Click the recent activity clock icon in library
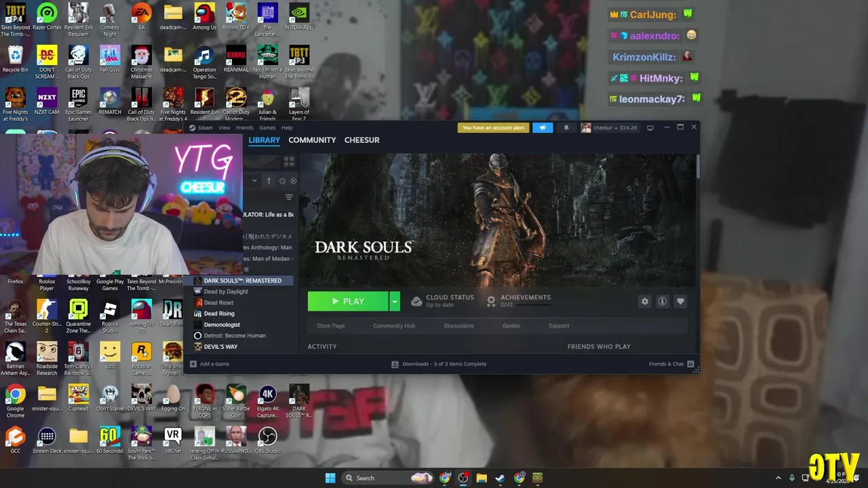 click(x=282, y=181)
